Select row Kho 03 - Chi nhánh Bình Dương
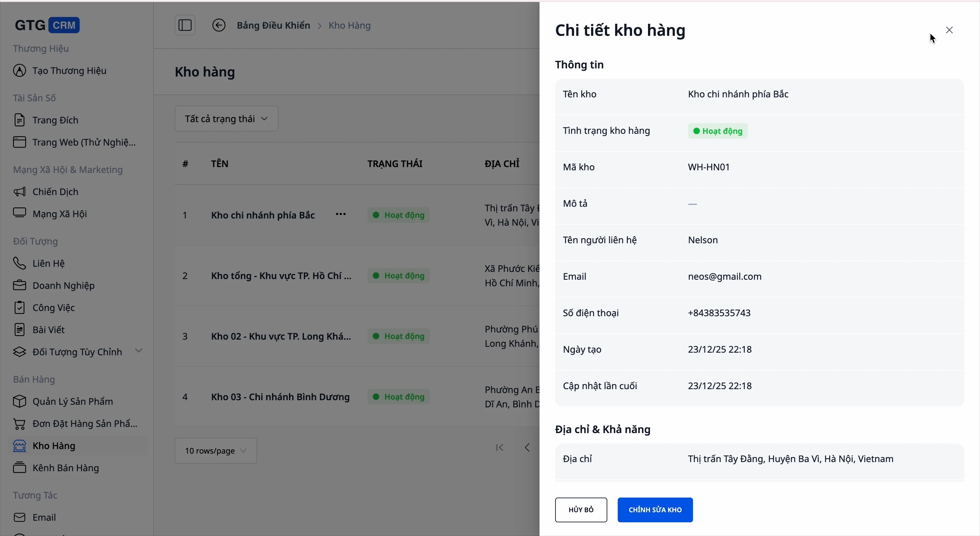Screen dimensions: 980x536 [281, 397]
